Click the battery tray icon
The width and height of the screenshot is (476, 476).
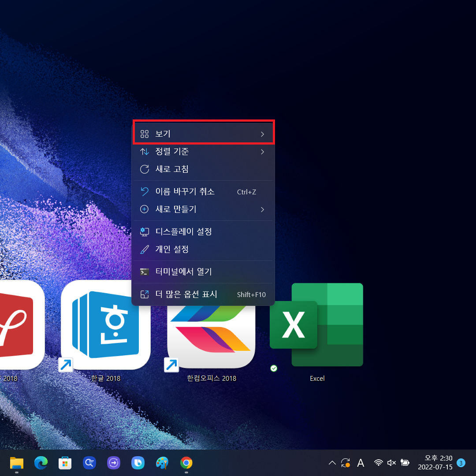(405, 463)
